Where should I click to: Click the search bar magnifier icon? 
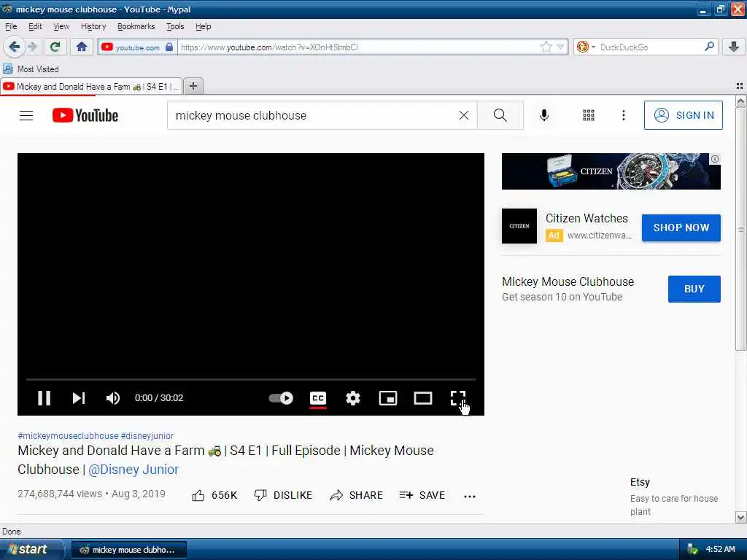tap(709, 46)
